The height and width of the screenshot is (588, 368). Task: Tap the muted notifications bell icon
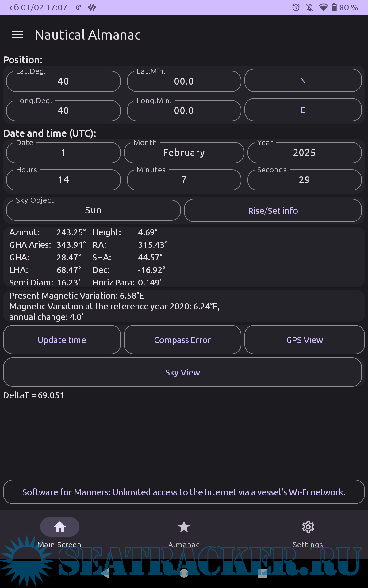coord(310,7)
